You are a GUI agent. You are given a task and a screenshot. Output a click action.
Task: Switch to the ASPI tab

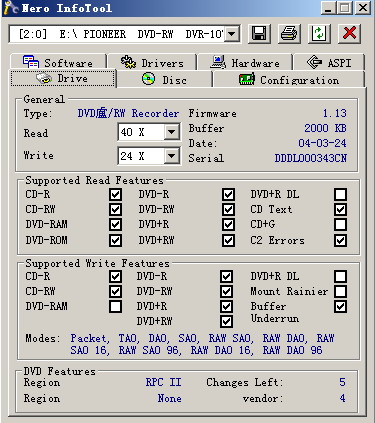tap(329, 62)
